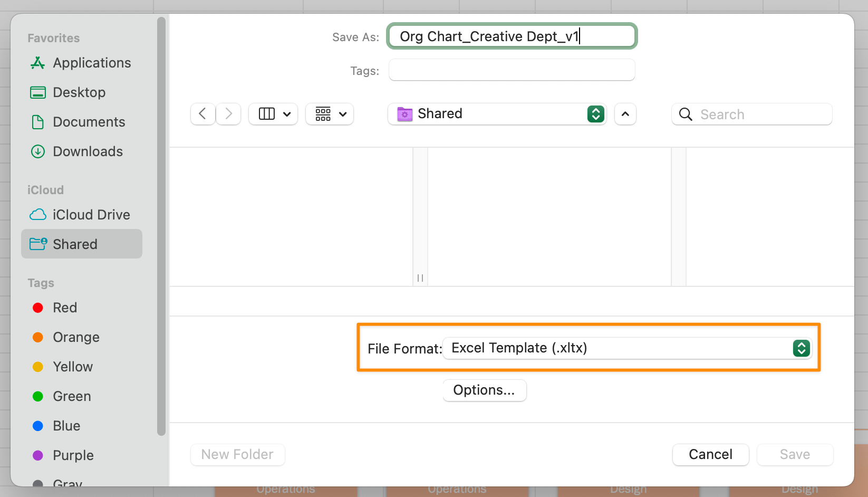This screenshot has width=868, height=497.
Task: Open the Shared location pop-up menu
Action: (497, 114)
